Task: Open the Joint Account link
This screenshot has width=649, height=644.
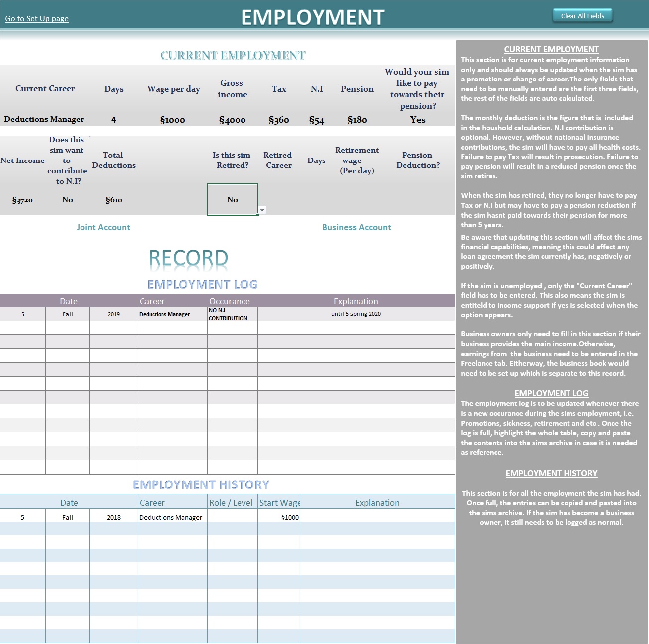Action: tap(103, 227)
